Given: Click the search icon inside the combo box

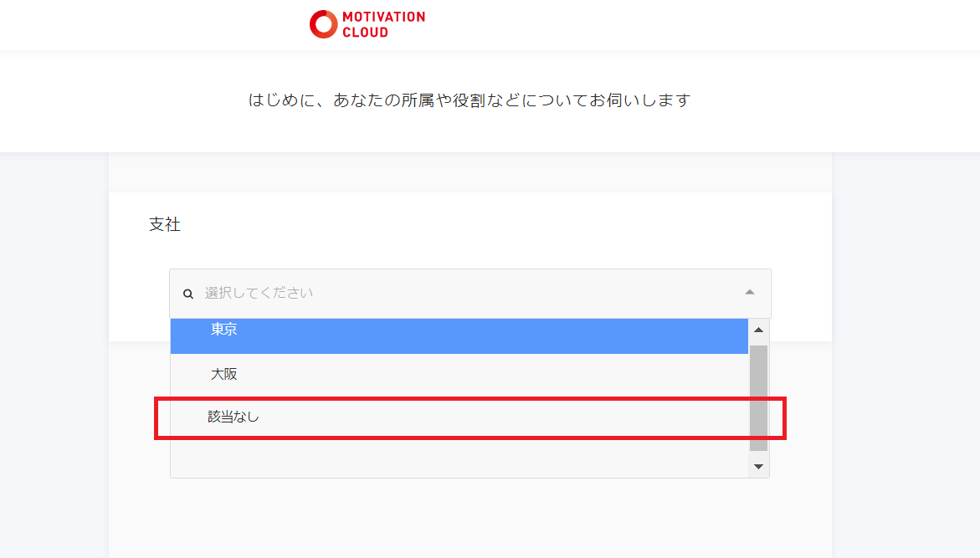Looking at the screenshot, I should click(187, 293).
